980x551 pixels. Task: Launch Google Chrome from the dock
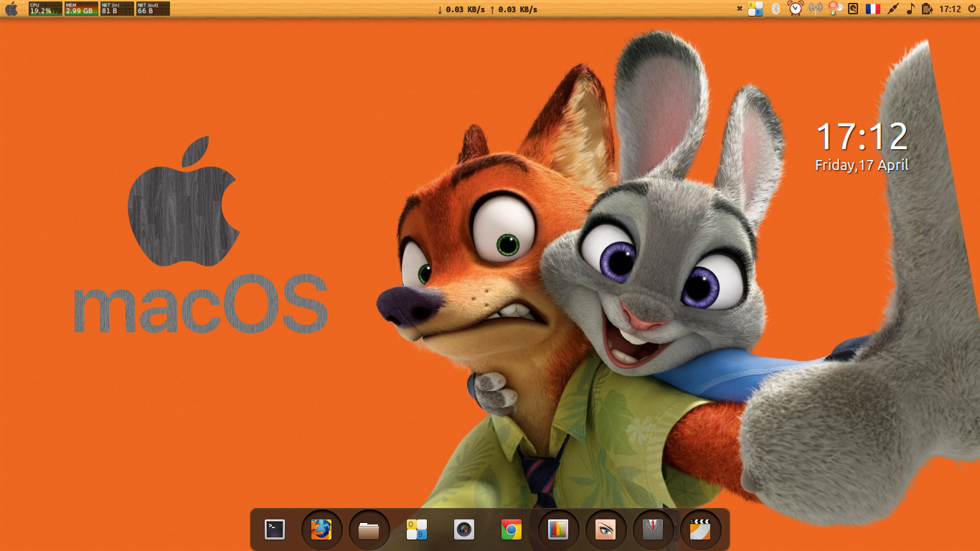tap(512, 529)
